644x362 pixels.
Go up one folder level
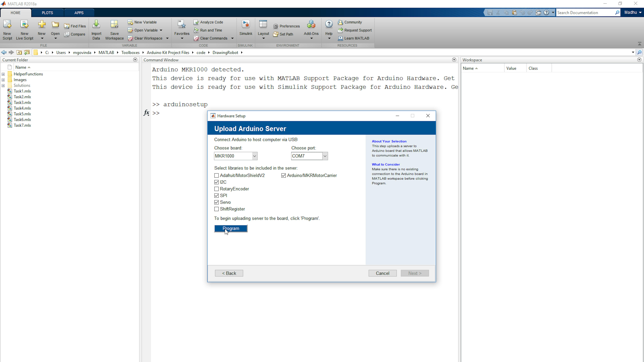[x=19, y=52]
